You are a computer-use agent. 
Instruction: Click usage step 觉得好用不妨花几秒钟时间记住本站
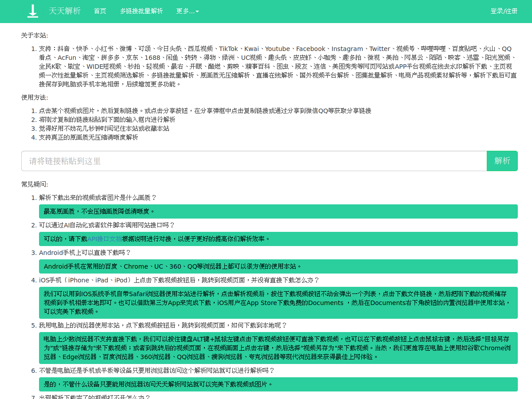pos(104,129)
